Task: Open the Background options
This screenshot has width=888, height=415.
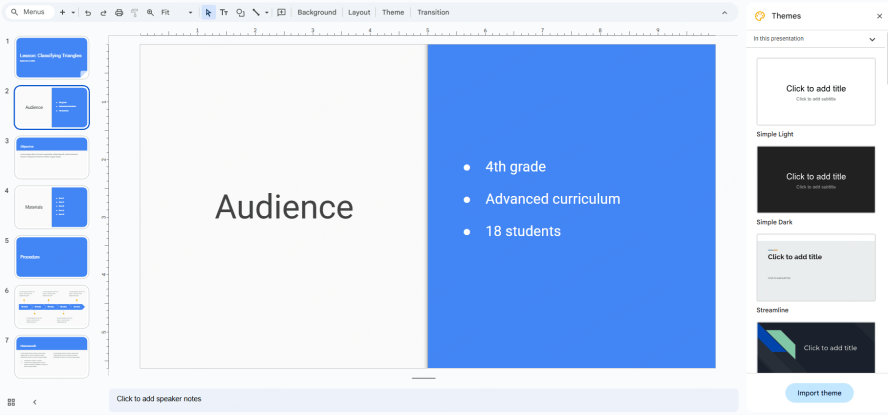Action: tap(316, 13)
